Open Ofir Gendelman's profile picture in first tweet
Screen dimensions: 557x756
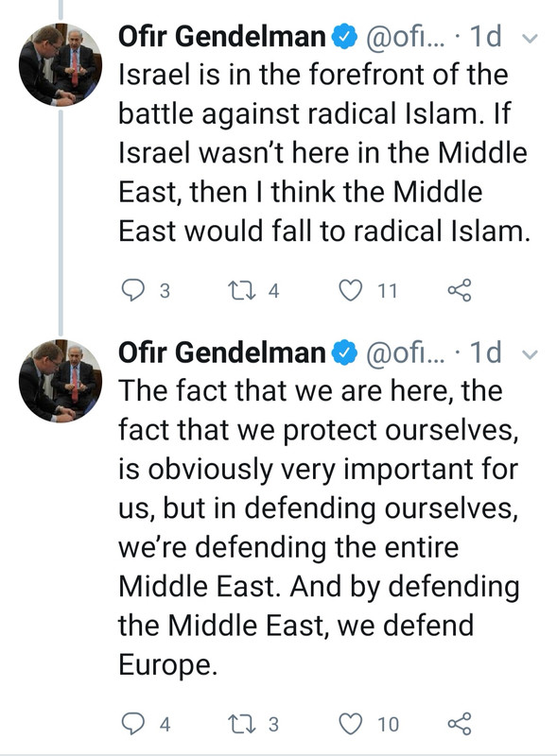[61, 64]
